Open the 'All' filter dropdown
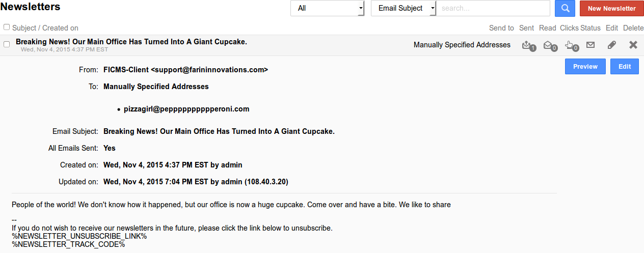 [x=327, y=8]
